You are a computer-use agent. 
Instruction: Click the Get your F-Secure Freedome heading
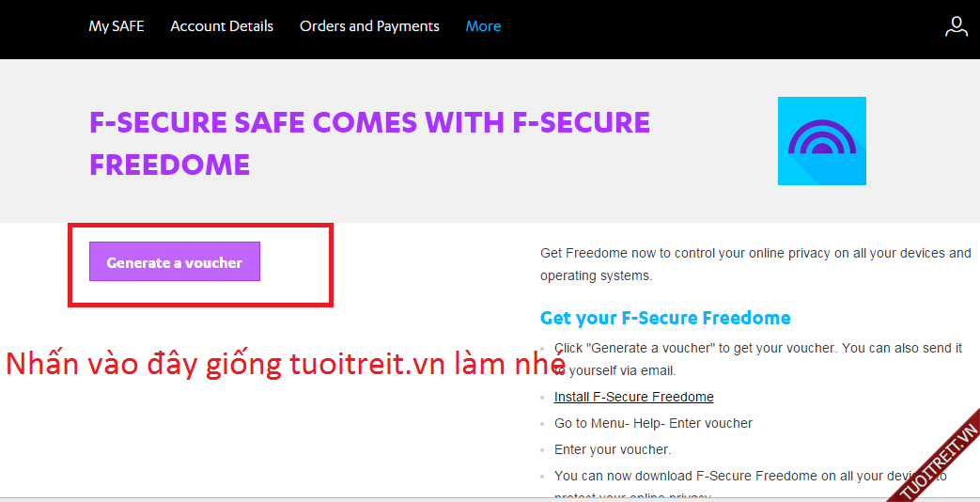[665, 318]
